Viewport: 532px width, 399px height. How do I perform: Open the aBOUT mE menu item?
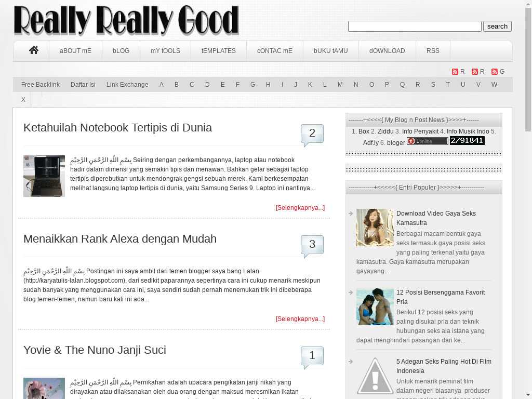[x=75, y=51]
